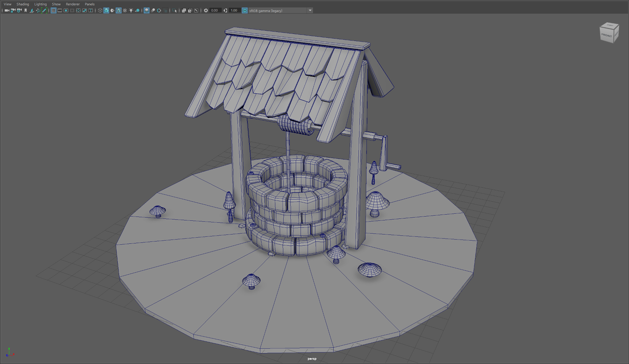Image resolution: width=629 pixels, height=364 pixels.
Task: Toggle the Resolution Gate display
Action: coord(66,10)
